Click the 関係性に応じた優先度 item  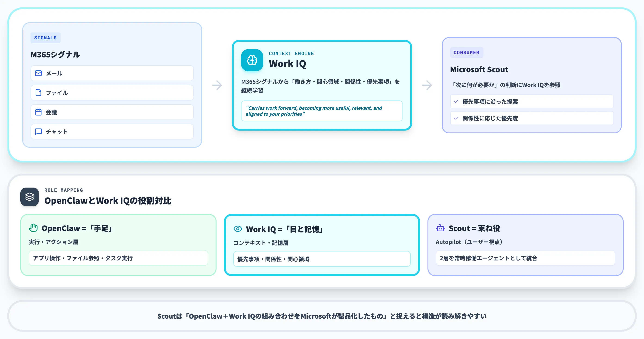point(532,118)
